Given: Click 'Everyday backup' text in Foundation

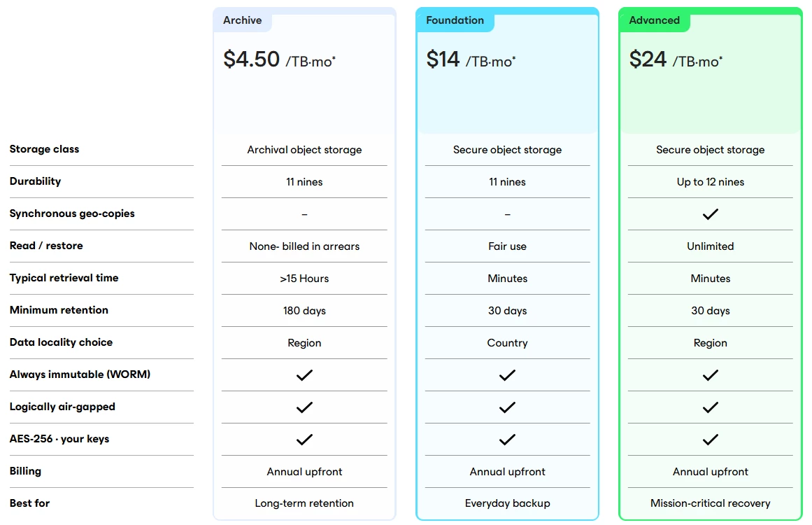Looking at the screenshot, I should point(507,503).
